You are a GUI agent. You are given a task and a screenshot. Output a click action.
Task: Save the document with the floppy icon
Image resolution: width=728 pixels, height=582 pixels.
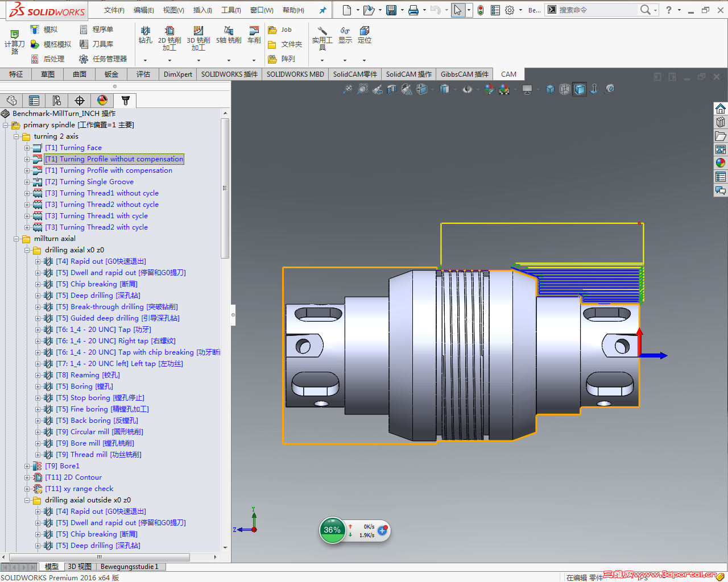391,10
